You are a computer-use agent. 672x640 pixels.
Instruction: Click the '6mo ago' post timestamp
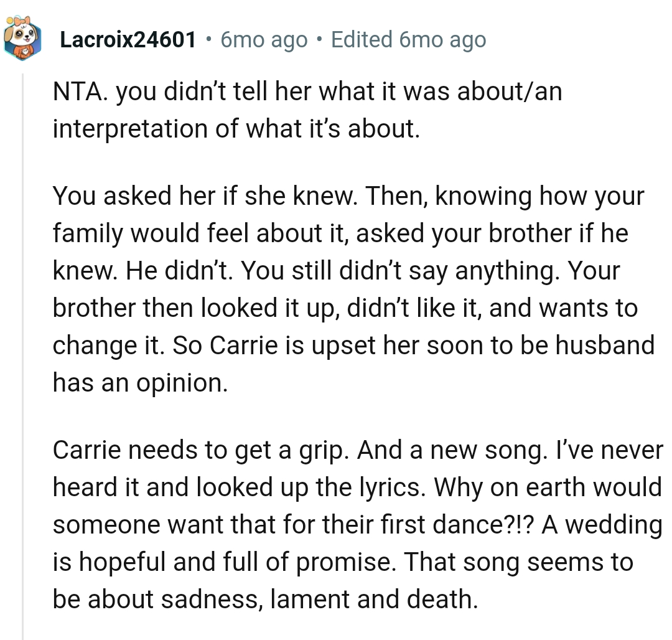click(264, 40)
